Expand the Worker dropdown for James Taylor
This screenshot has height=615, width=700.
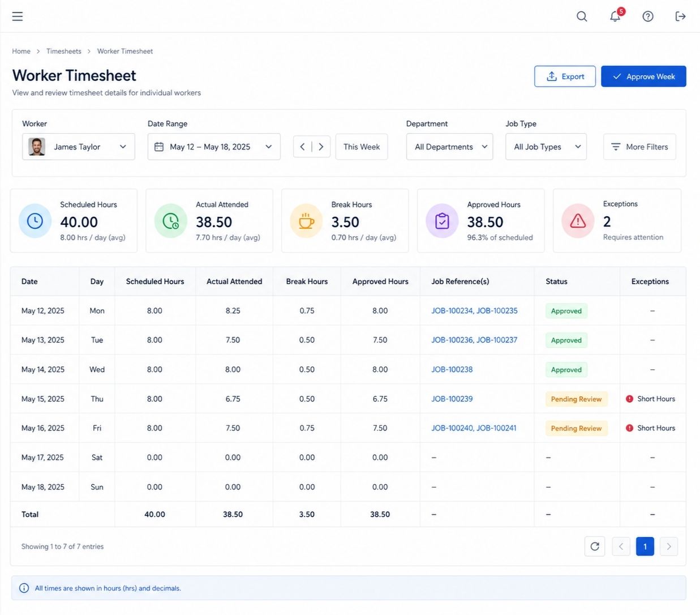tap(79, 147)
